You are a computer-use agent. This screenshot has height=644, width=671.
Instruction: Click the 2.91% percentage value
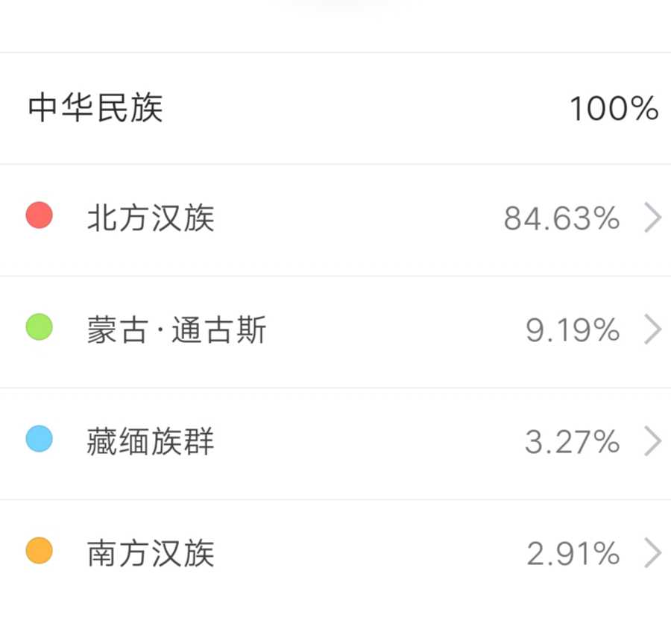coord(573,554)
